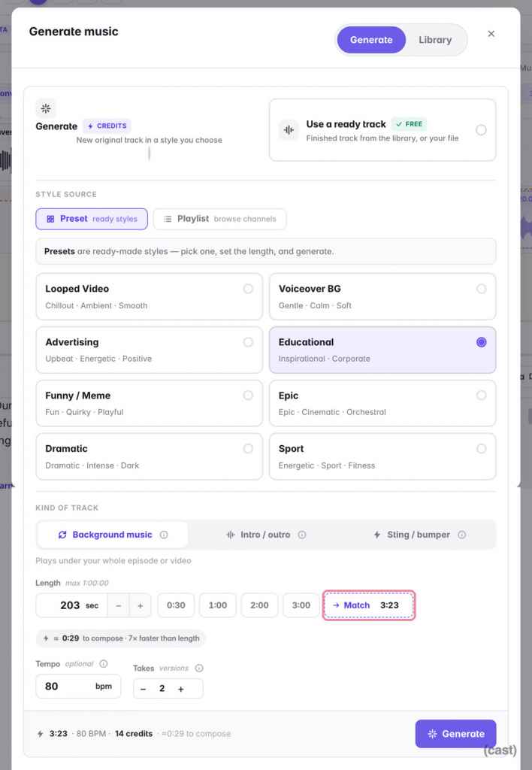Select the Generate tab at top
532x770 pixels.
371,40
